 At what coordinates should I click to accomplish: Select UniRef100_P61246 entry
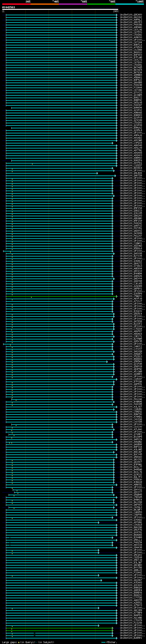pos(131,399)
